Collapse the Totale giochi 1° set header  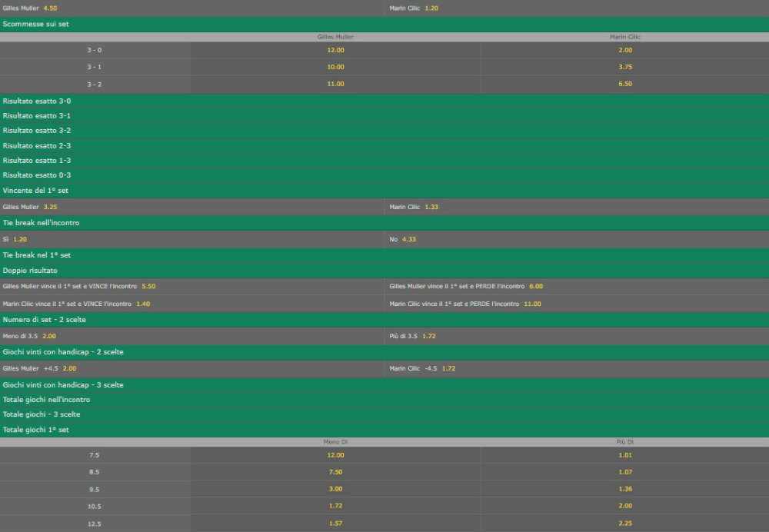[x=36, y=430]
